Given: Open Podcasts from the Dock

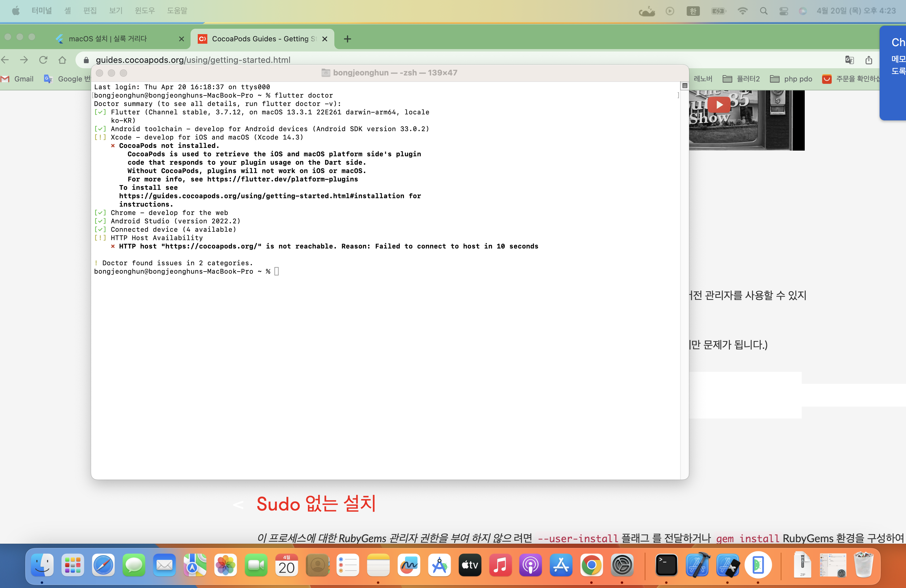Looking at the screenshot, I should point(530,565).
